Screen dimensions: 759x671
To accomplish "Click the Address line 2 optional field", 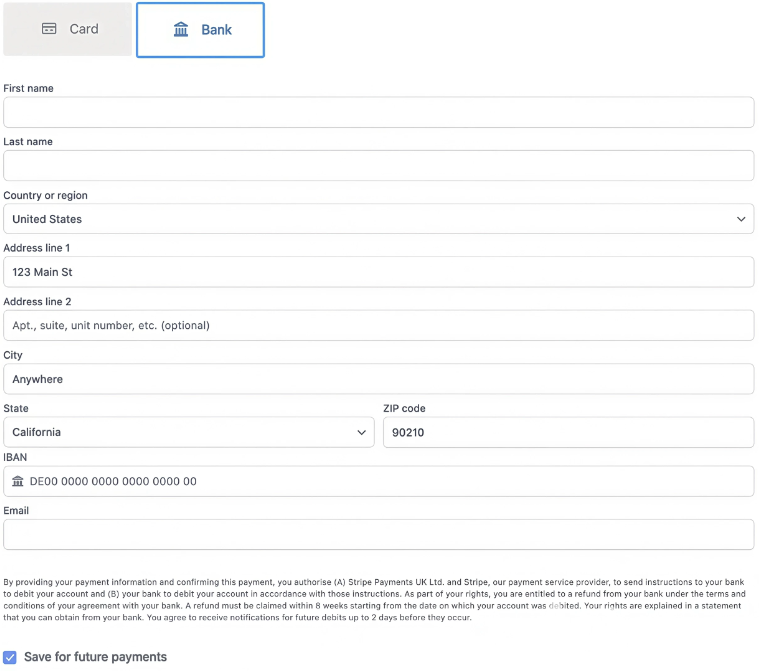I will coord(379,325).
